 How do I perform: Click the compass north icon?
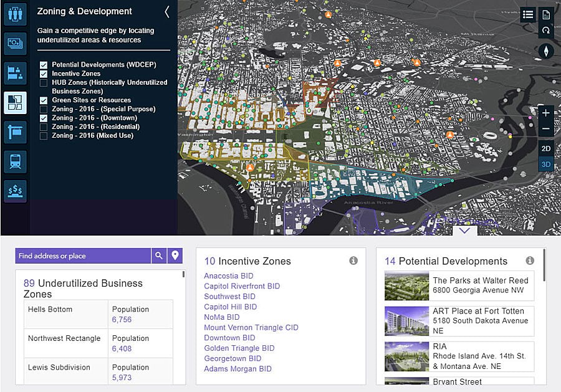(x=546, y=51)
